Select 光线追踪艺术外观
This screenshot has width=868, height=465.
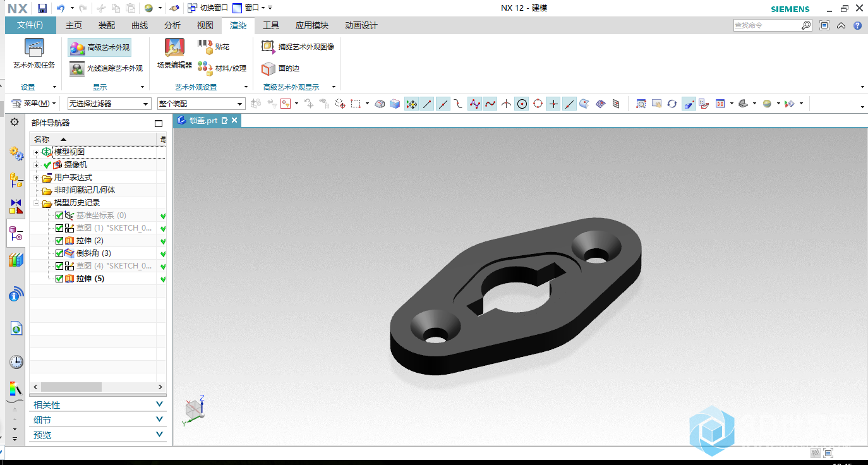tap(106, 68)
